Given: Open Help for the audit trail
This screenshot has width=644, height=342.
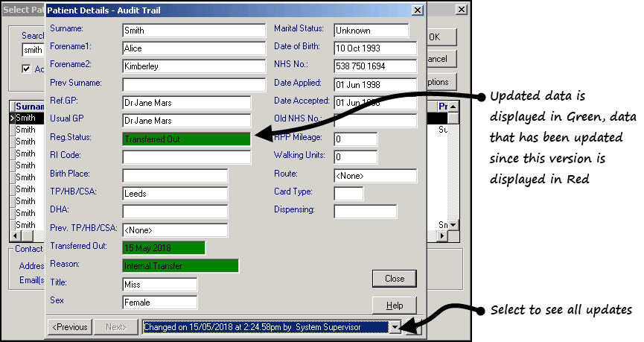Looking at the screenshot, I should click(394, 305).
